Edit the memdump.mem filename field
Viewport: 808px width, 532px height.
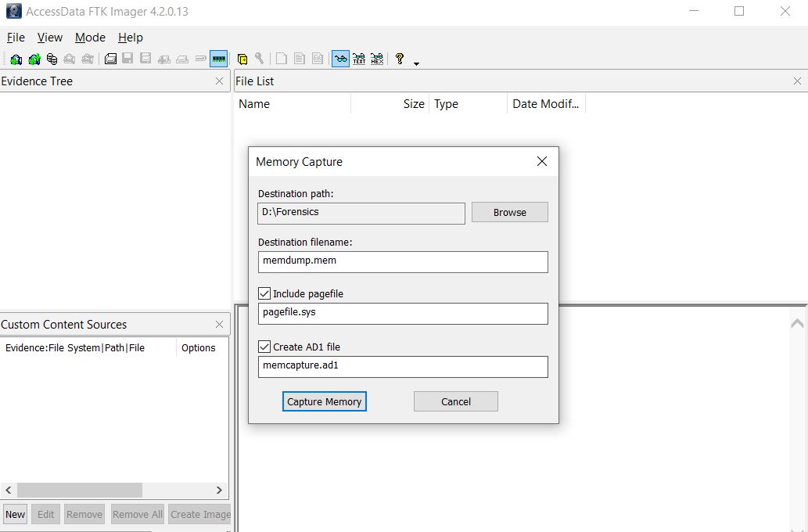point(402,261)
